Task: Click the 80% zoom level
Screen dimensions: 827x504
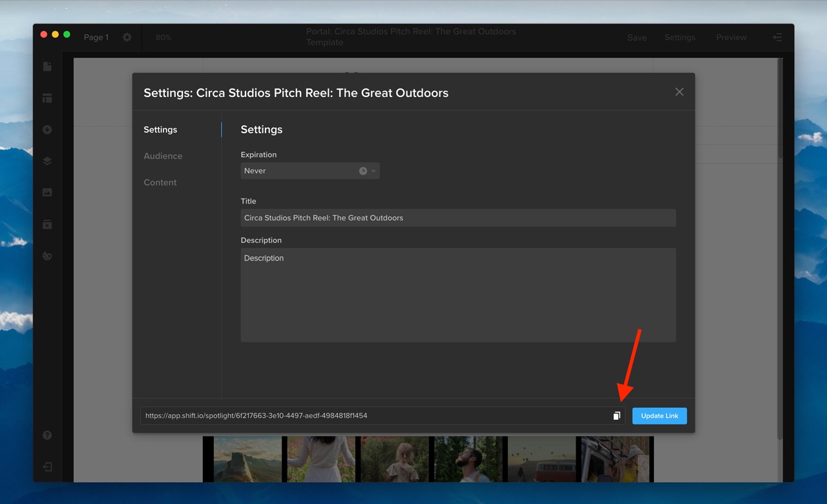Action: pyautogui.click(x=163, y=37)
